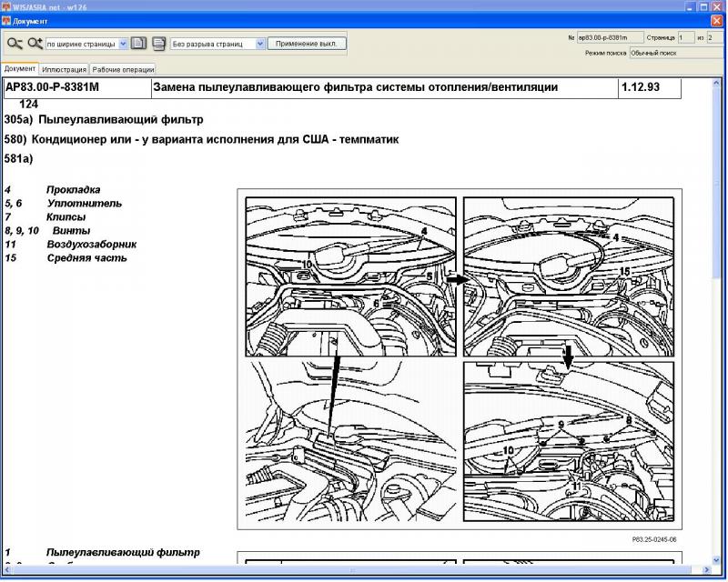
Task: Click the vertical scrollbar down arrow
Action: 716,560
